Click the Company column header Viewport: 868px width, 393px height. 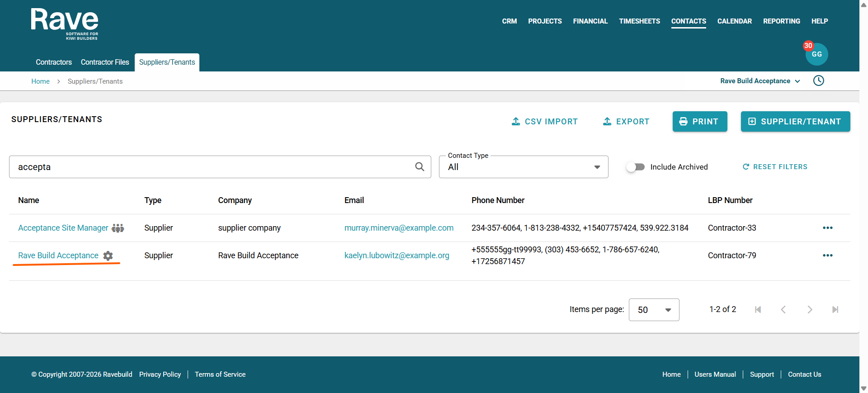(x=235, y=200)
